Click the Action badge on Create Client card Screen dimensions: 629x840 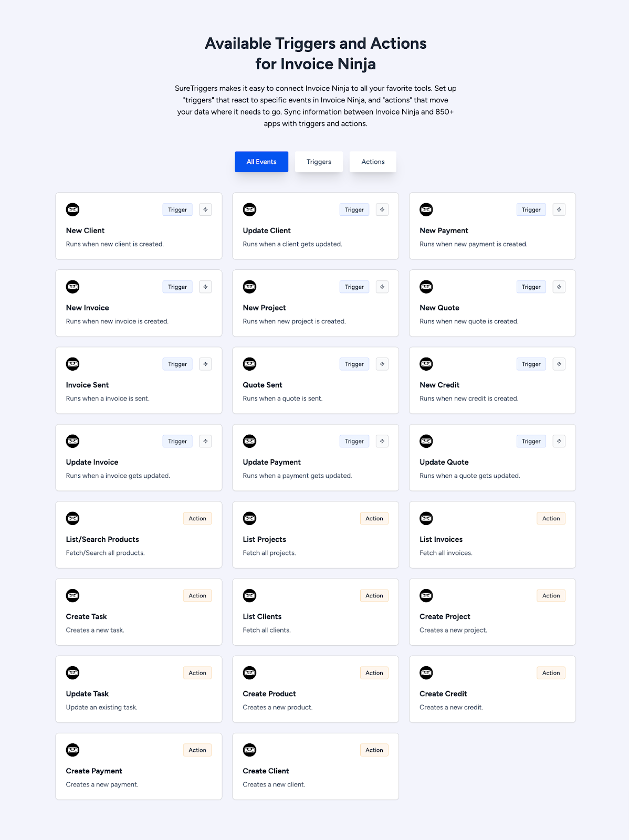pyautogui.click(x=374, y=750)
